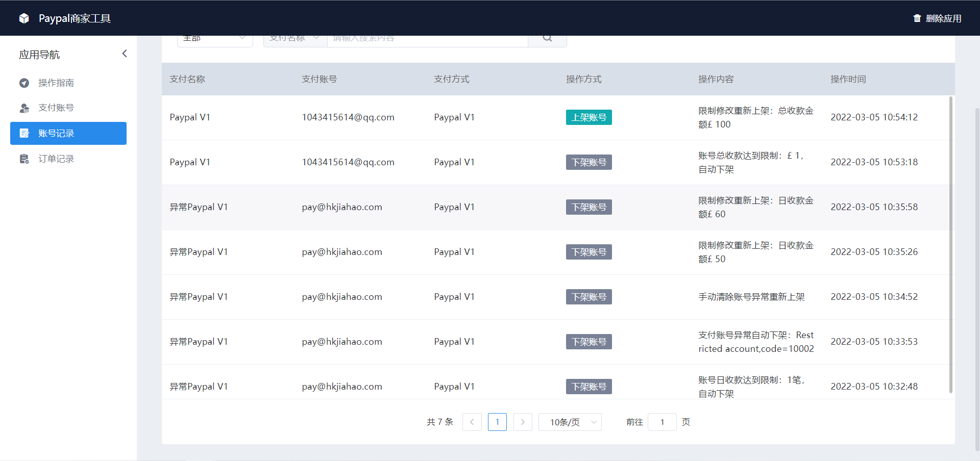This screenshot has width=980, height=461.
Task: Click the 共 7 条 total count
Action: point(440,422)
